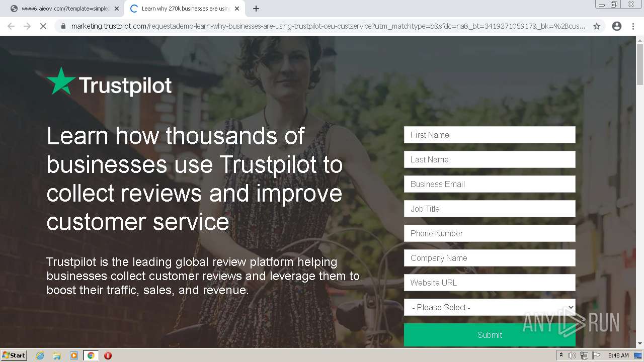The width and height of the screenshot is (644, 362).
Task: Stop the page loading in Chrome
Action: [43, 26]
